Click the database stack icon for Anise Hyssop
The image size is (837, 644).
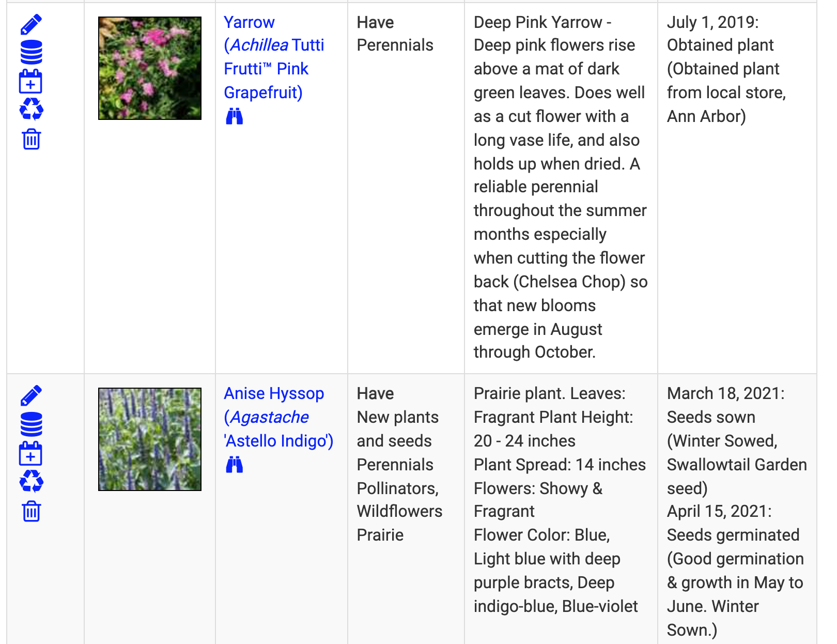pyautogui.click(x=31, y=424)
